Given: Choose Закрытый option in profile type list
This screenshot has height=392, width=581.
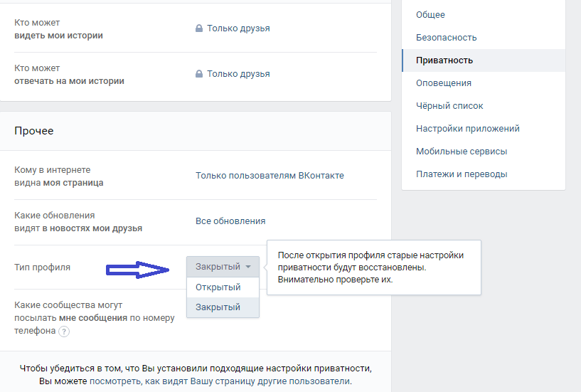Looking at the screenshot, I should pos(223,307).
